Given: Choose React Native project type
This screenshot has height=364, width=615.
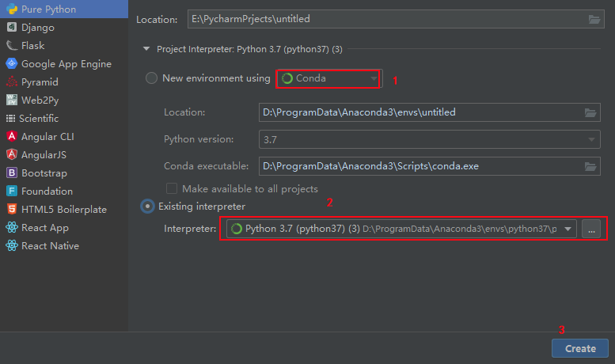Looking at the screenshot, I should click(64, 245).
